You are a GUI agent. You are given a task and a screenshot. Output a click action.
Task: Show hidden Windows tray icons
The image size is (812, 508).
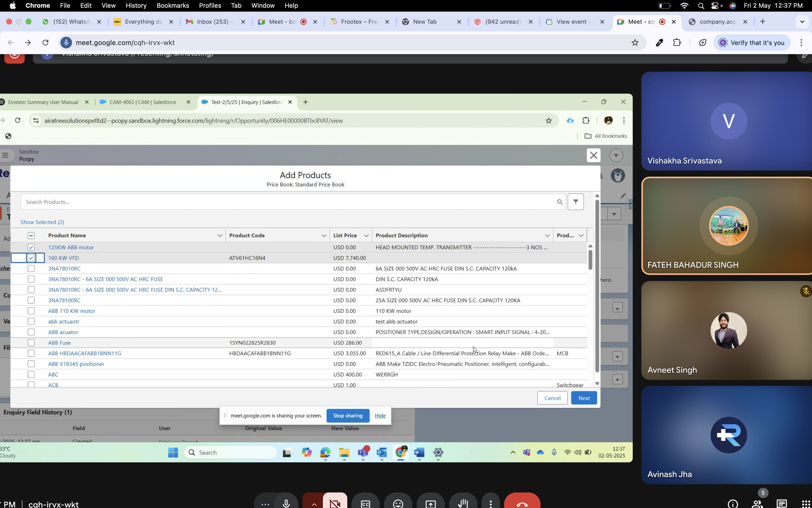[x=513, y=452]
